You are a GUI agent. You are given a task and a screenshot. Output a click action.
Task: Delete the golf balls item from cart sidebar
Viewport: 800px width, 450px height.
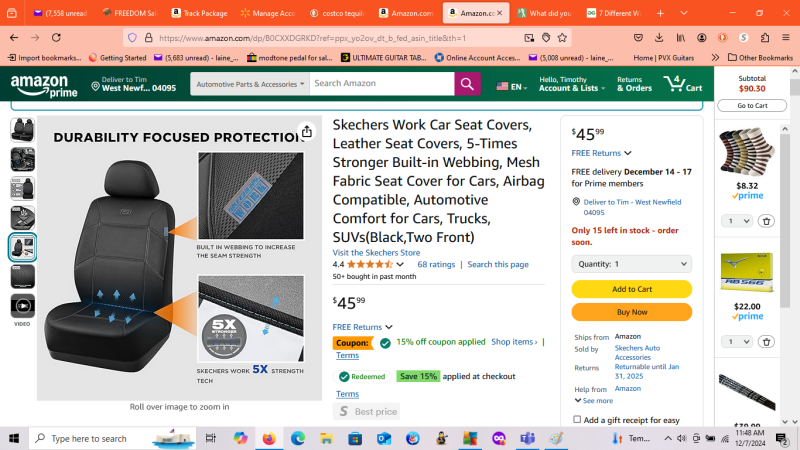[766, 341]
